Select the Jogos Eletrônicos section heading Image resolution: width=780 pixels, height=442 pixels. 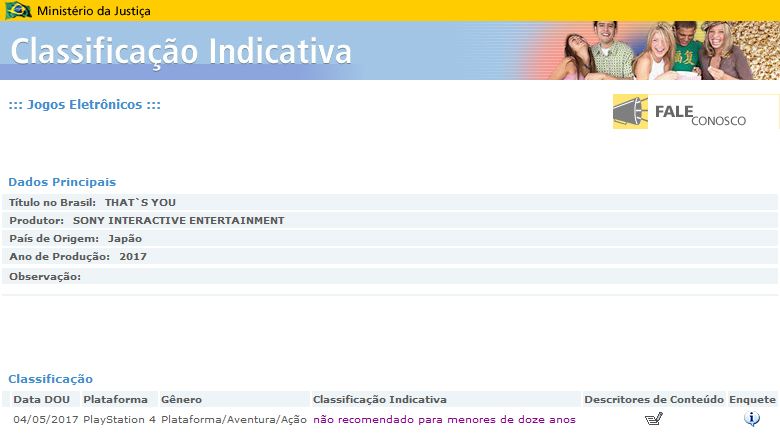coord(84,105)
